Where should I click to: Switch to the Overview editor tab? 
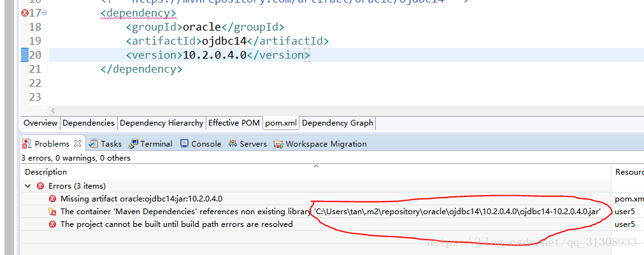[40, 123]
